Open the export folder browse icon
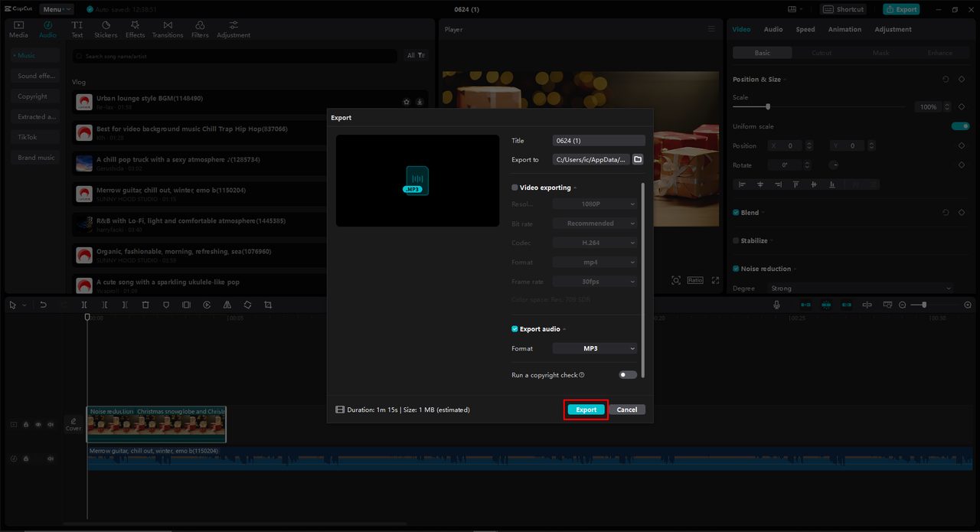980x532 pixels. click(638, 159)
